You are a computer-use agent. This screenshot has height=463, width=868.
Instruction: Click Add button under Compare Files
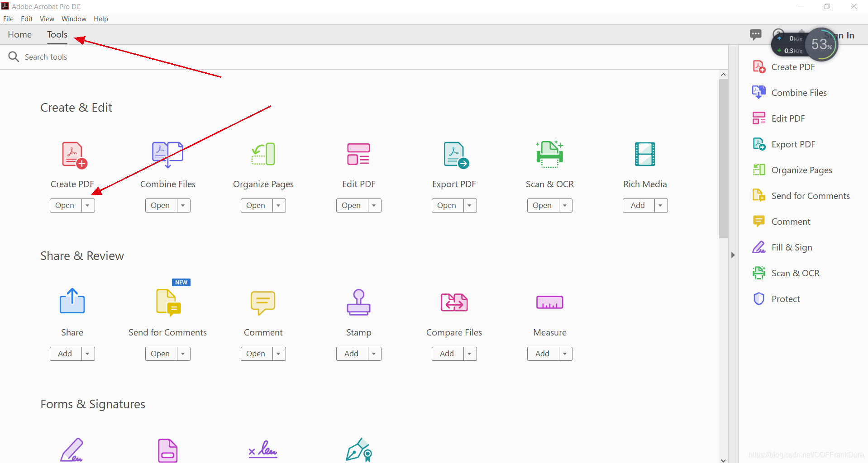pyautogui.click(x=447, y=354)
